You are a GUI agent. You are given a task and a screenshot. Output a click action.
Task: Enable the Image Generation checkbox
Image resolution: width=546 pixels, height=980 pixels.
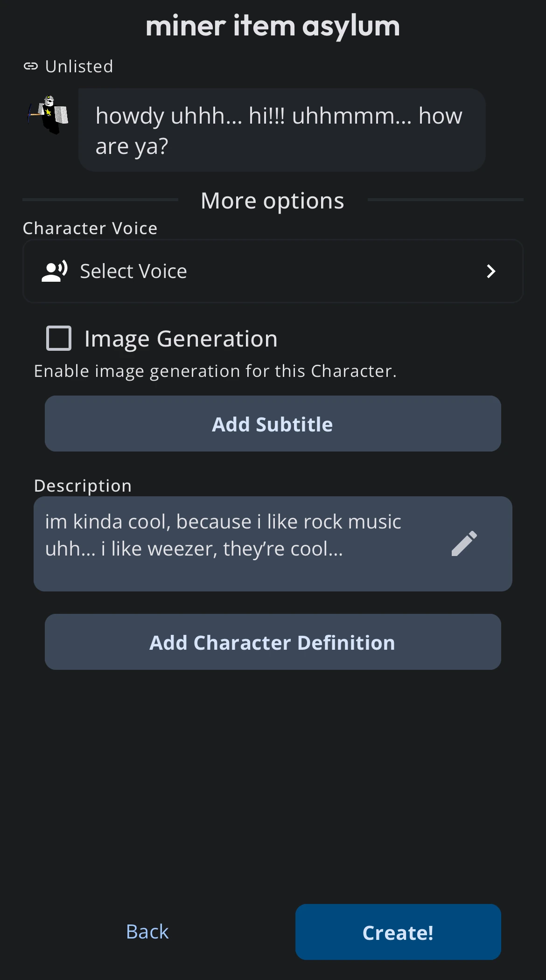click(59, 338)
